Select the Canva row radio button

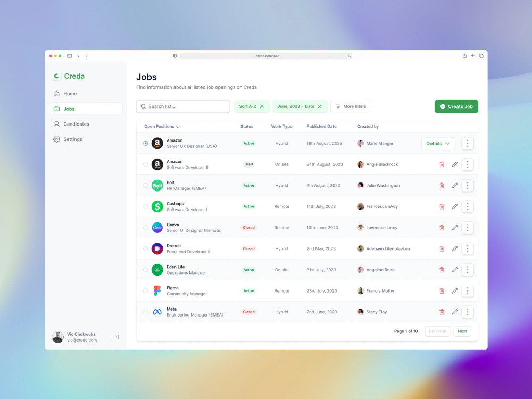click(x=146, y=227)
